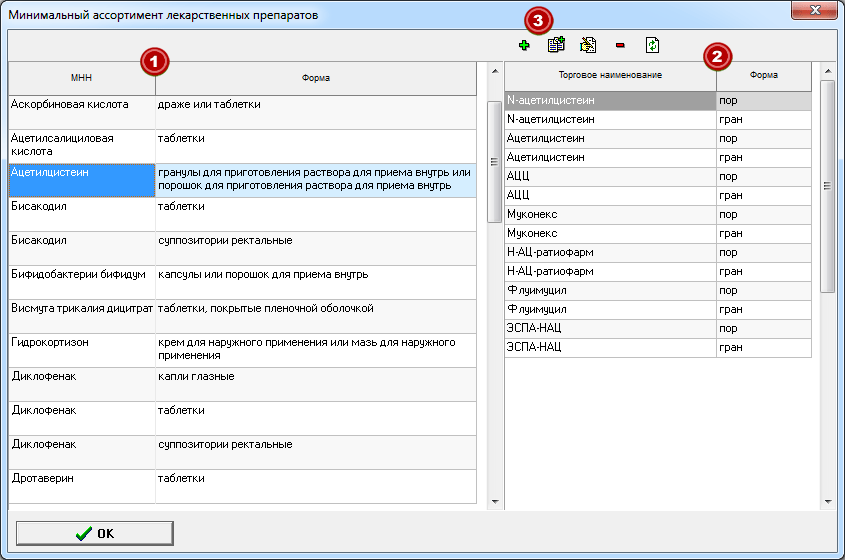Click 'капсулы или порошок для приема внутрь'
845x560 pixels.
tap(316, 282)
